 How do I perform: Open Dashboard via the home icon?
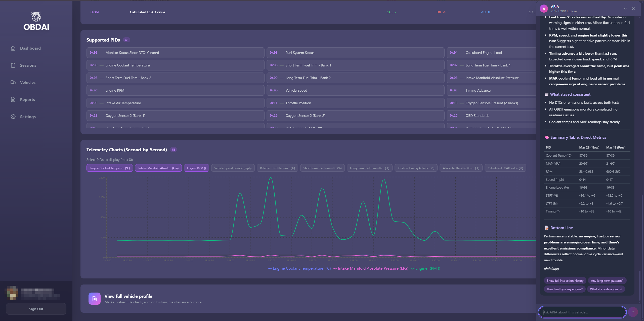(x=13, y=48)
